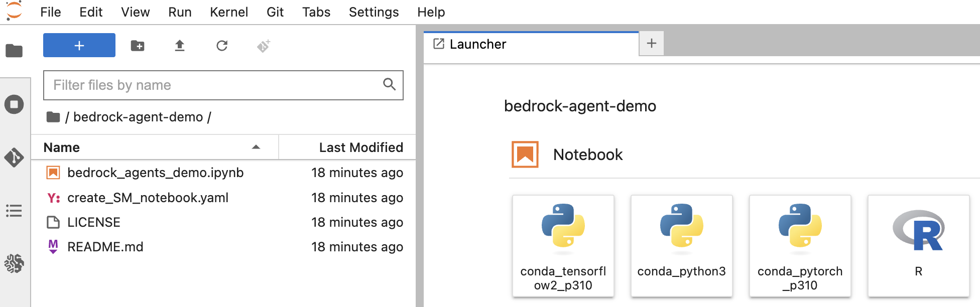Open the Help menu
Screen dimensions: 980x307
tap(431, 12)
